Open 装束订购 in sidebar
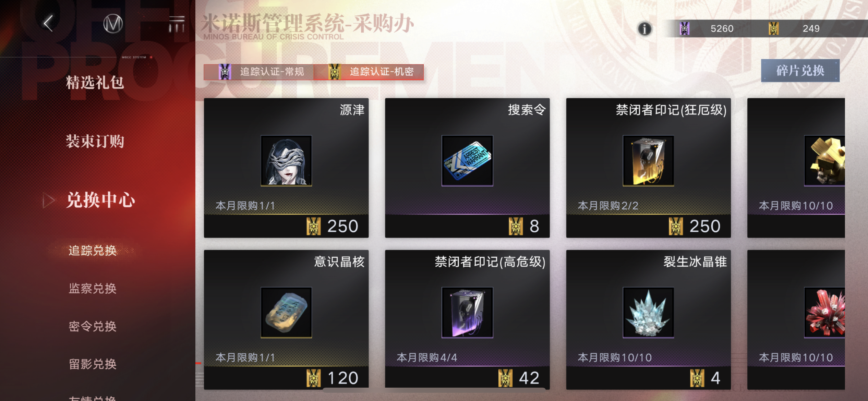 (95, 141)
